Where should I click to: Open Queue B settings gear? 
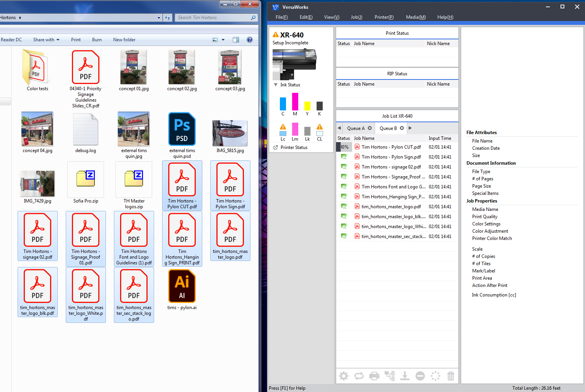click(402, 128)
